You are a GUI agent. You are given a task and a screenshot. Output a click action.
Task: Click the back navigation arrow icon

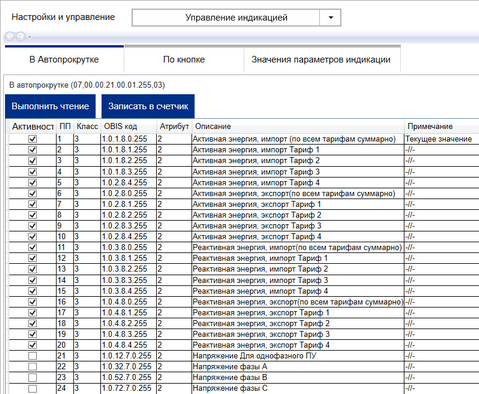pos(10,36)
